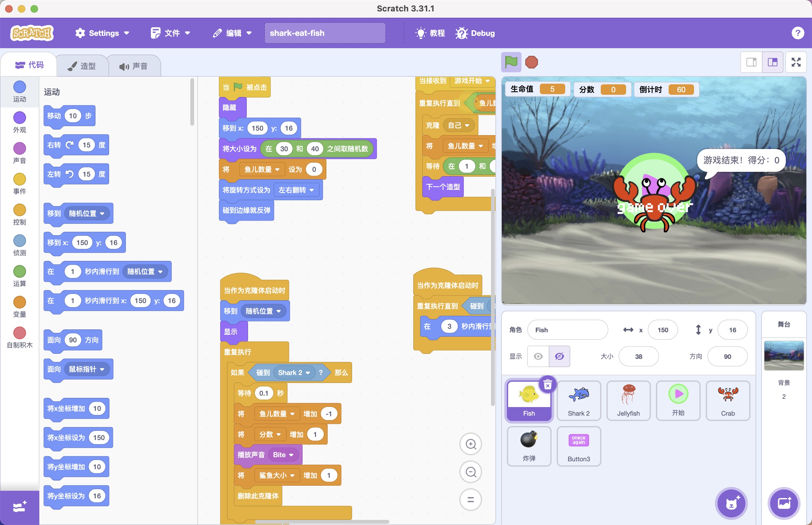Click the choose a sprite button
812x525 pixels.
click(731, 503)
